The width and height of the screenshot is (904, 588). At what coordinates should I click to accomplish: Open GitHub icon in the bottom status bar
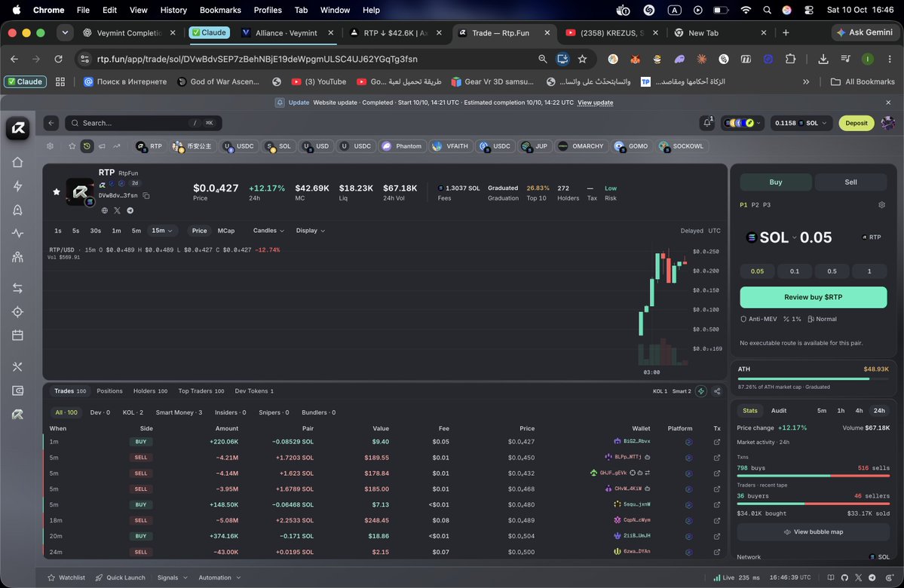[x=844, y=577]
